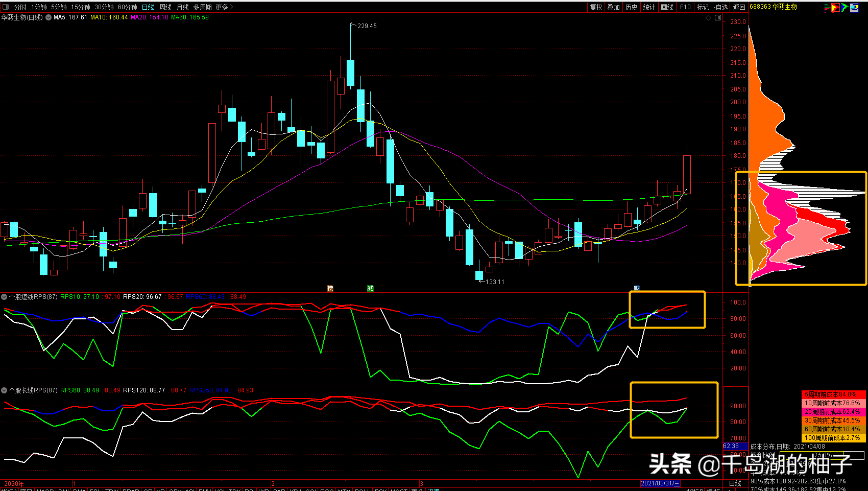868x491 pixels.
Task: Click the MA10: 160.44 label
Action: pyautogui.click(x=109, y=17)
